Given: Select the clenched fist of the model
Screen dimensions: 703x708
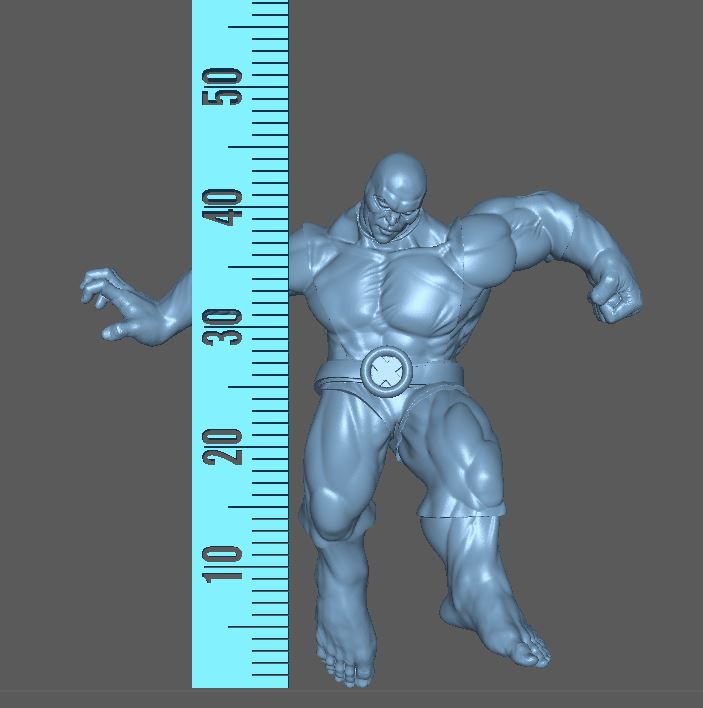Looking at the screenshot, I should click(616, 296).
